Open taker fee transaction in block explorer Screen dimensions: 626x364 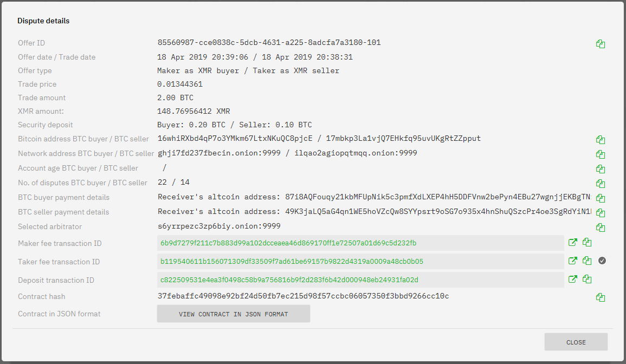tap(573, 261)
